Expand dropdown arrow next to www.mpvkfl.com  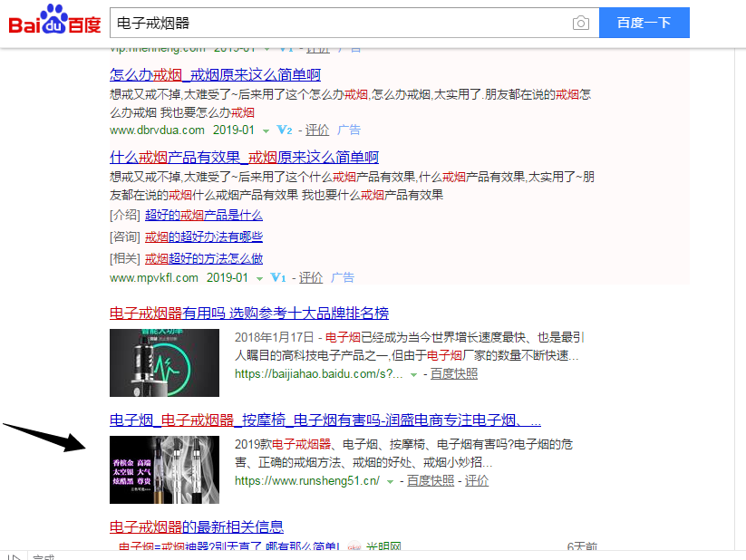click(x=259, y=278)
